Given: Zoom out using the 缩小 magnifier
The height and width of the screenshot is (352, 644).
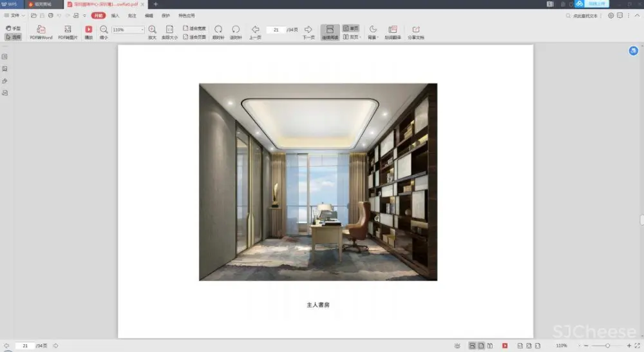Looking at the screenshot, I should coord(104,30).
